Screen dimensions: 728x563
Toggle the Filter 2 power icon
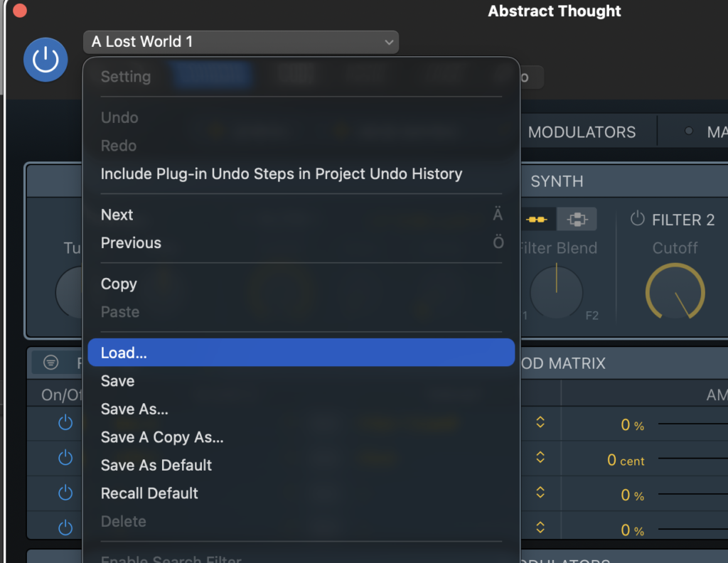tap(638, 219)
